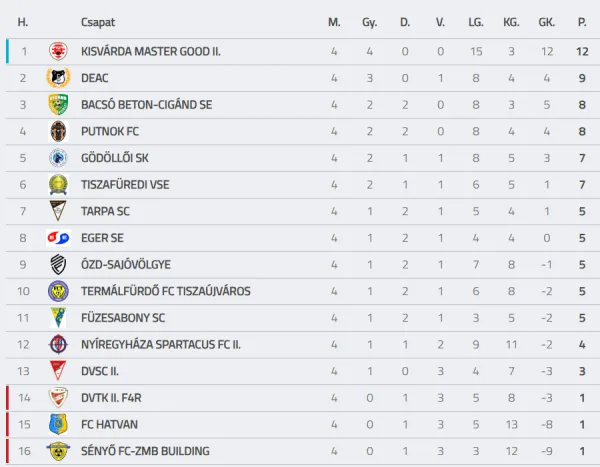Click the Csapat column header
Image resolution: width=600 pixels, height=467 pixels.
pos(98,22)
